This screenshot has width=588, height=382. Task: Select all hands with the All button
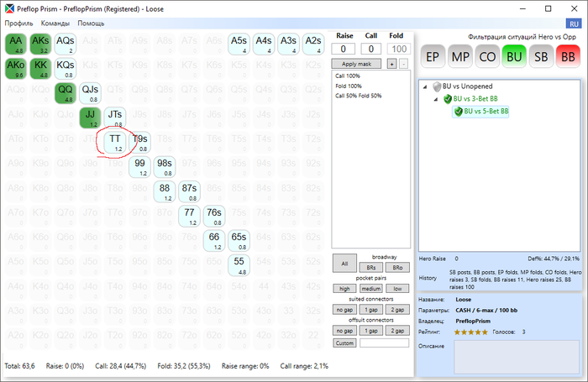[x=344, y=263]
